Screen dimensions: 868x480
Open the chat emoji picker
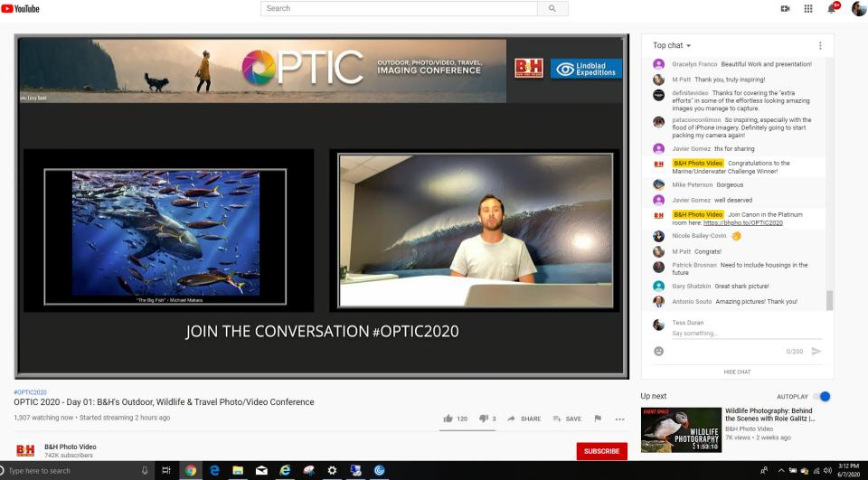tap(659, 351)
